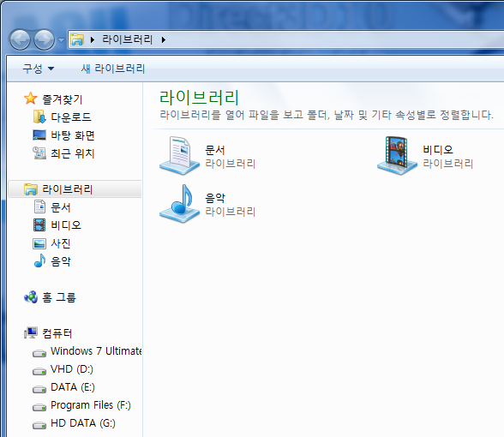The height and width of the screenshot is (437, 504).
Task: Open 비디오 under sidebar libraries
Action: [66, 224]
